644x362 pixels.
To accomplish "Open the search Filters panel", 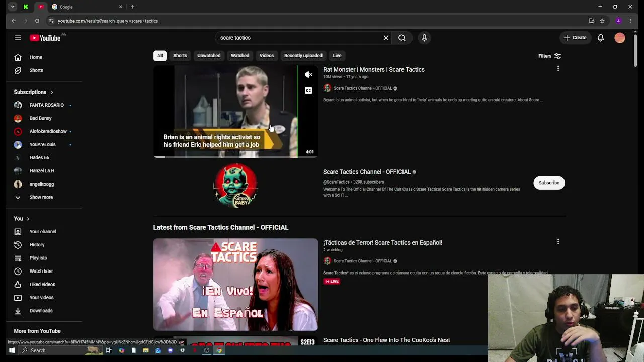I will 549,56.
